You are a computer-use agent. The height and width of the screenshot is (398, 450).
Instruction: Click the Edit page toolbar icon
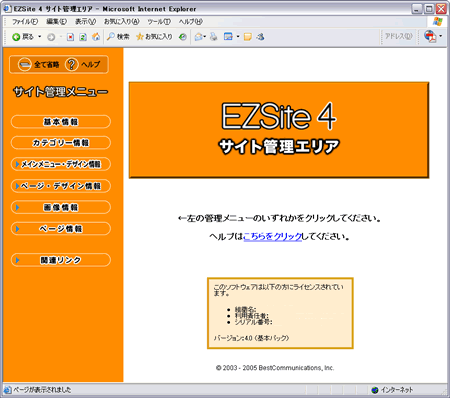(x=228, y=37)
